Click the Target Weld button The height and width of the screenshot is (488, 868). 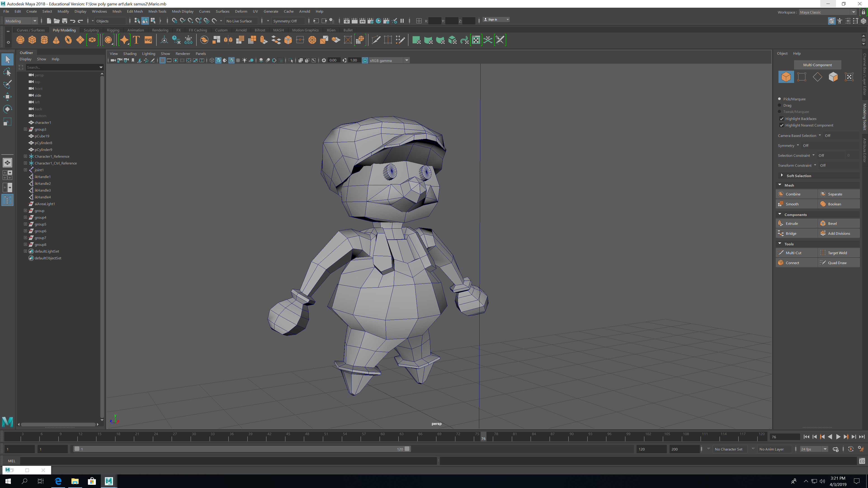pyautogui.click(x=837, y=253)
